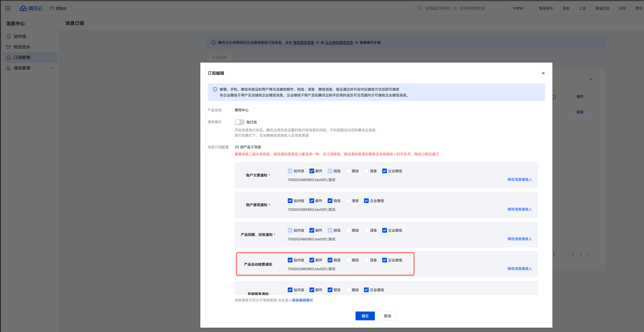
Task: Check 微信 for 账户欠费通知
Action: (x=348, y=171)
